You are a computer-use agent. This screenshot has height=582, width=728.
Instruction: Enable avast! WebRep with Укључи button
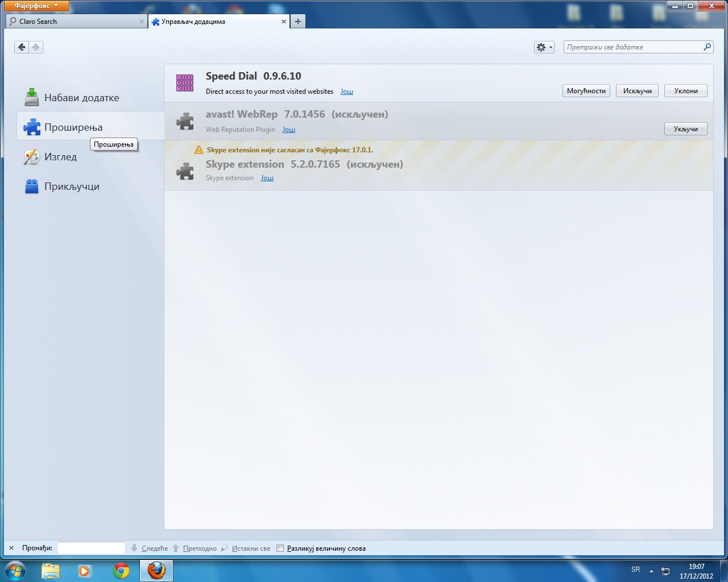tap(686, 129)
